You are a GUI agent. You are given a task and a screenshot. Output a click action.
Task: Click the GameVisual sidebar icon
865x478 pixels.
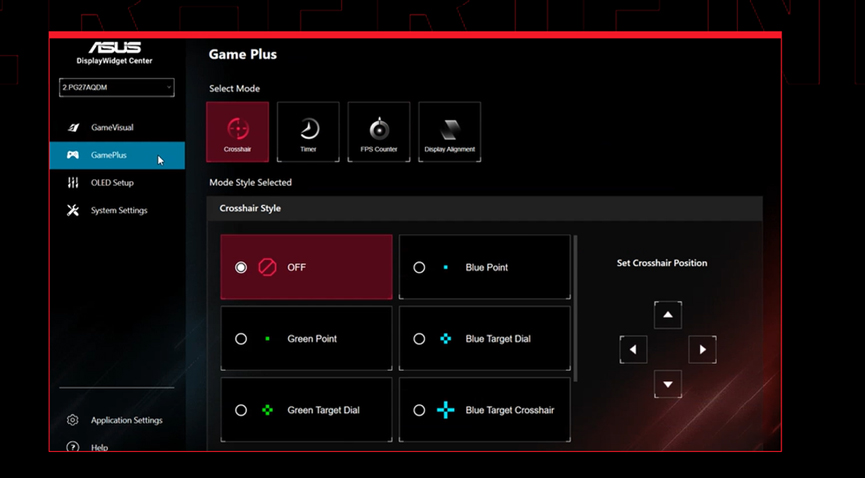coord(73,128)
